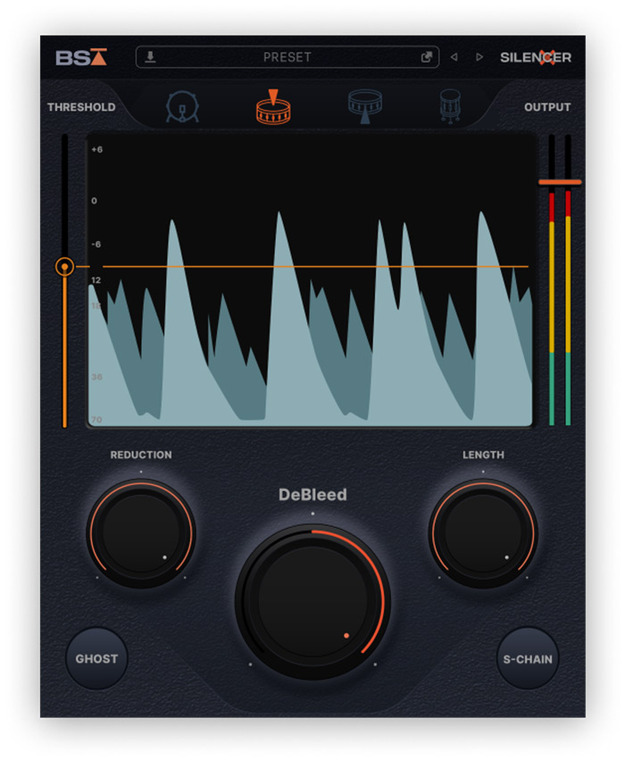Click the large DeBleed knob

click(x=312, y=600)
